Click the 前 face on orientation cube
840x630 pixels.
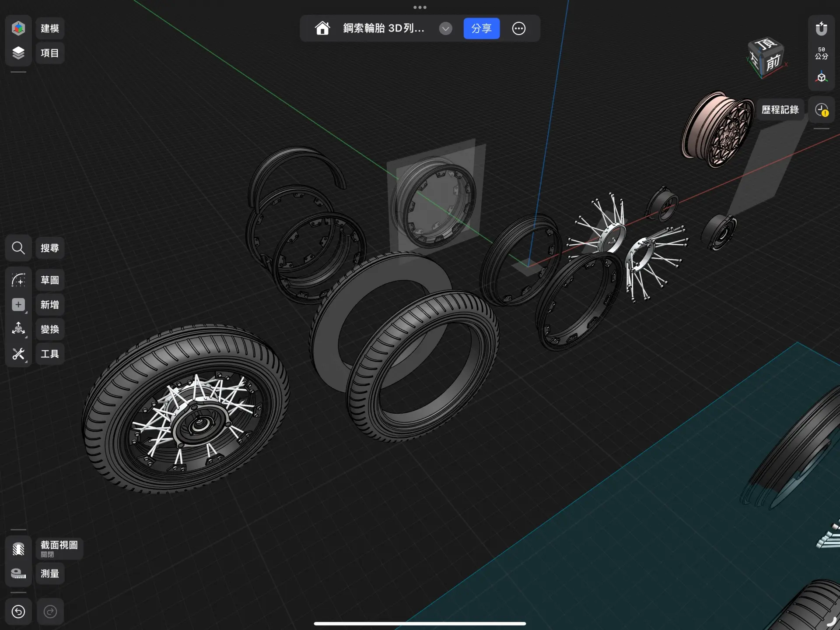point(773,63)
